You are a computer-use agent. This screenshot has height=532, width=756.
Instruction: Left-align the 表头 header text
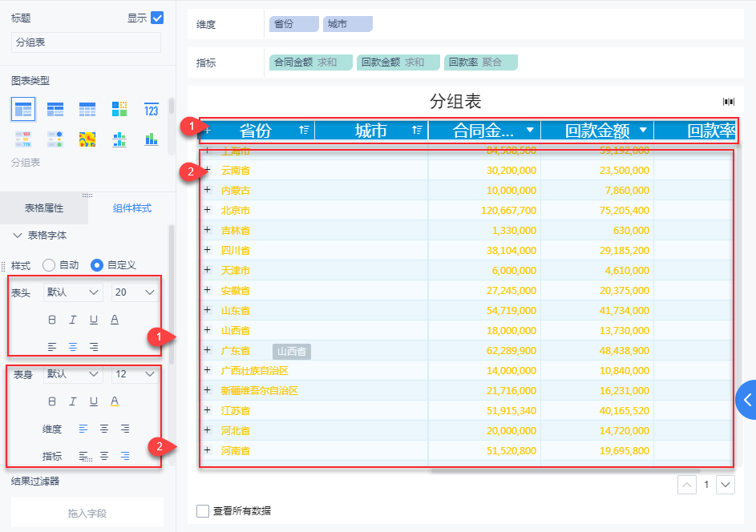point(52,346)
